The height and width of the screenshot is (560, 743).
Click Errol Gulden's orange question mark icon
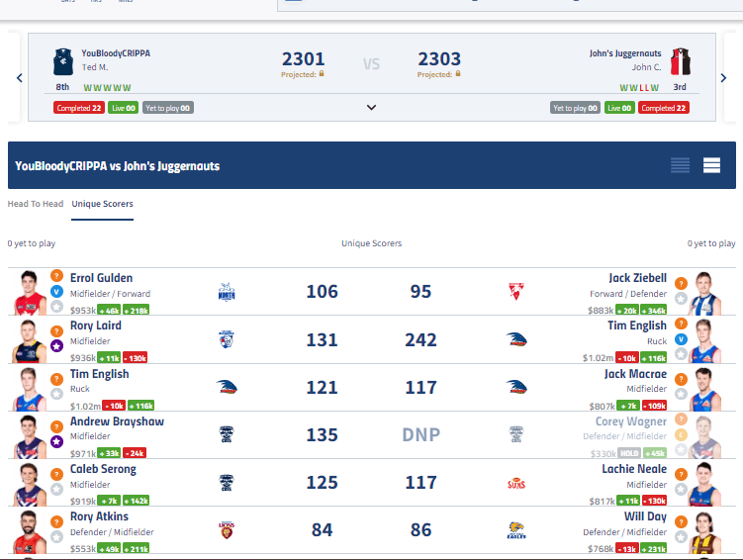tap(56, 276)
